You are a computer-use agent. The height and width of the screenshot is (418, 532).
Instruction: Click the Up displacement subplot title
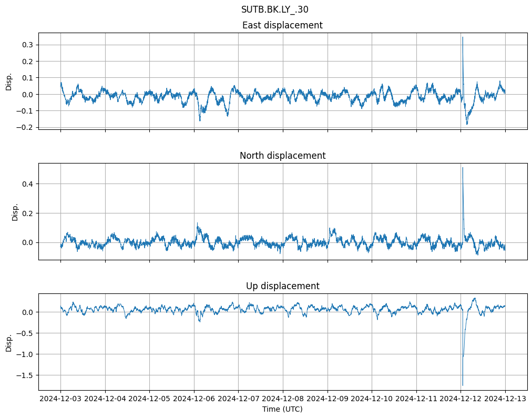(x=282, y=286)
